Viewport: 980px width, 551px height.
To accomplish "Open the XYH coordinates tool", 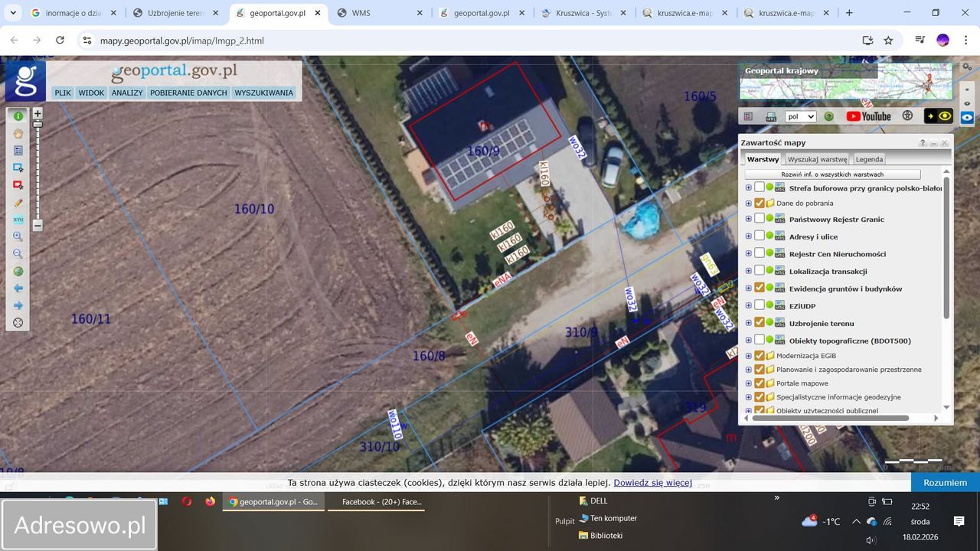I will pyautogui.click(x=18, y=220).
